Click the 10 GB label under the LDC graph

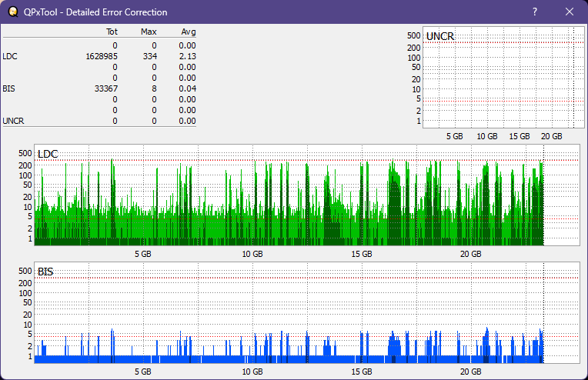[252, 254]
